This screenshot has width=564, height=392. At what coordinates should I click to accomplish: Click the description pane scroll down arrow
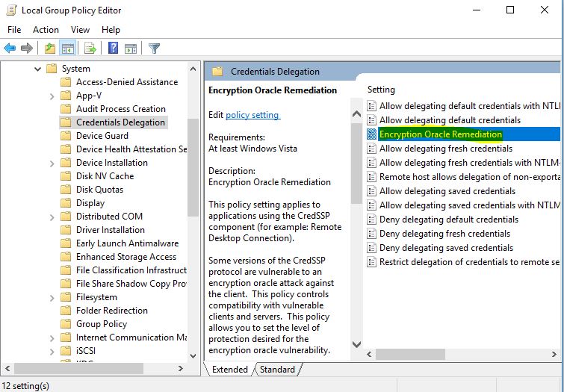tap(356, 344)
